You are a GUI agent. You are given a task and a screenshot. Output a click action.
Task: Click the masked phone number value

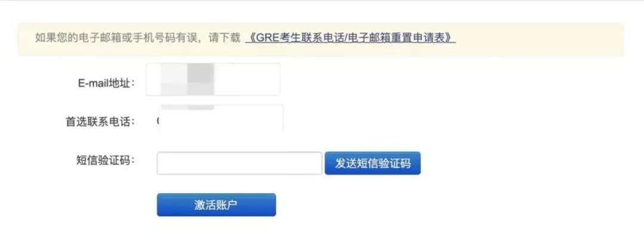point(221,119)
